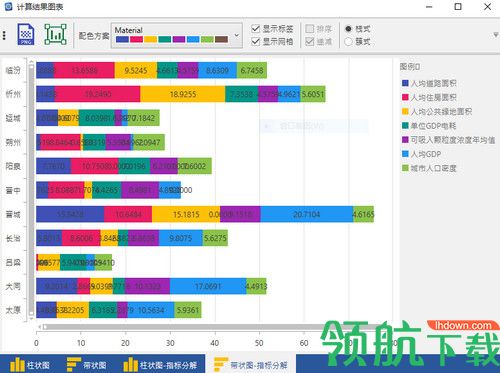Close the 计算结果图表 window

click(487, 6)
